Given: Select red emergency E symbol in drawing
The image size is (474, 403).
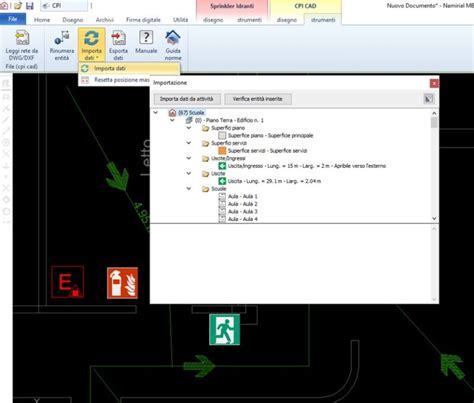Looking at the screenshot, I should (x=68, y=282).
